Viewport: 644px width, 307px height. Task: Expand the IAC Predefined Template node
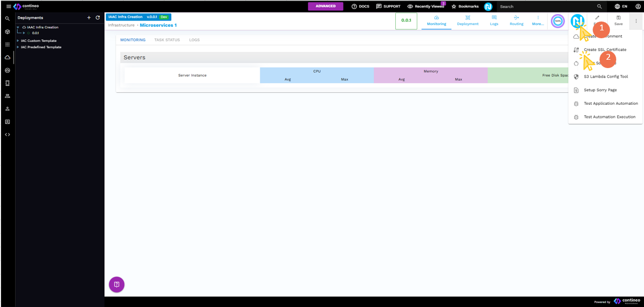(18, 47)
